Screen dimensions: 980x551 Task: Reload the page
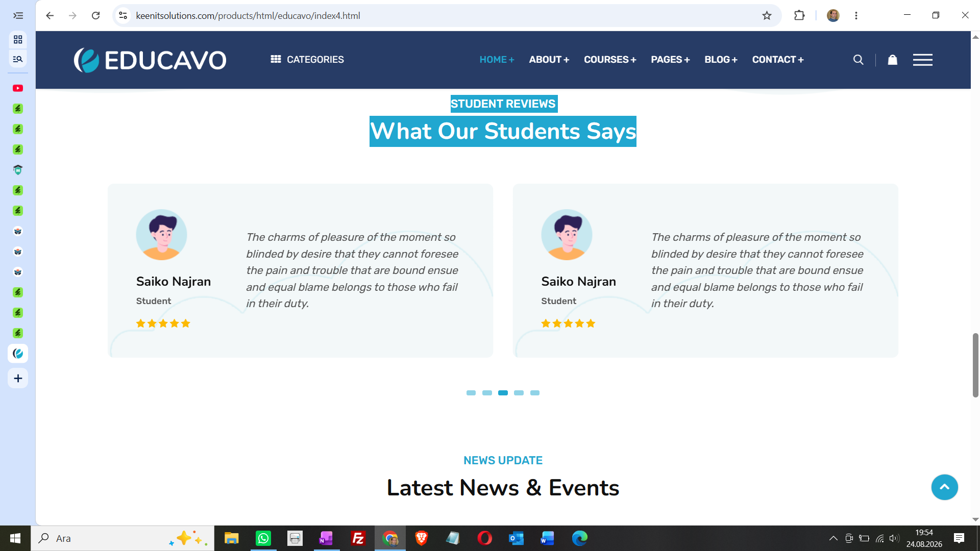[x=95, y=15]
